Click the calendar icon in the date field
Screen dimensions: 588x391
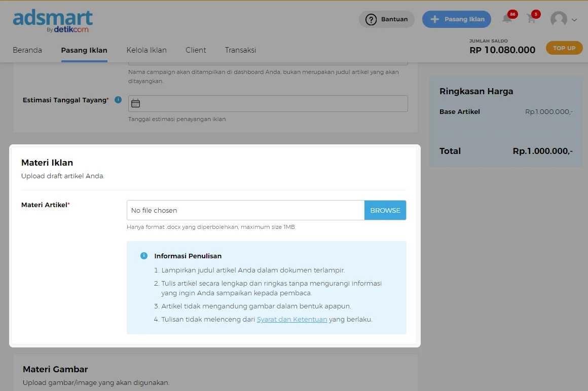[135, 103]
